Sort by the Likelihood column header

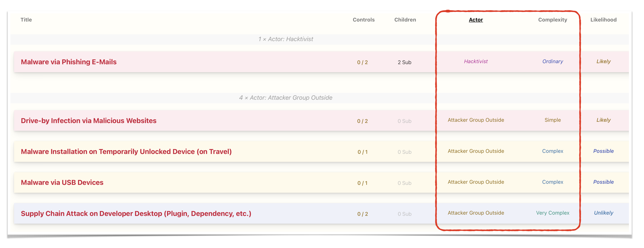(603, 20)
